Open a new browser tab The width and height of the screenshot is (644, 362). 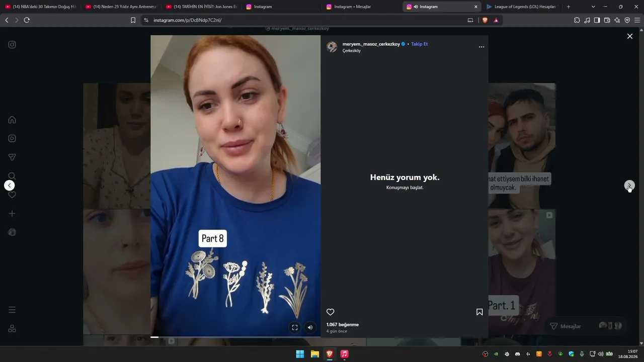point(569,7)
